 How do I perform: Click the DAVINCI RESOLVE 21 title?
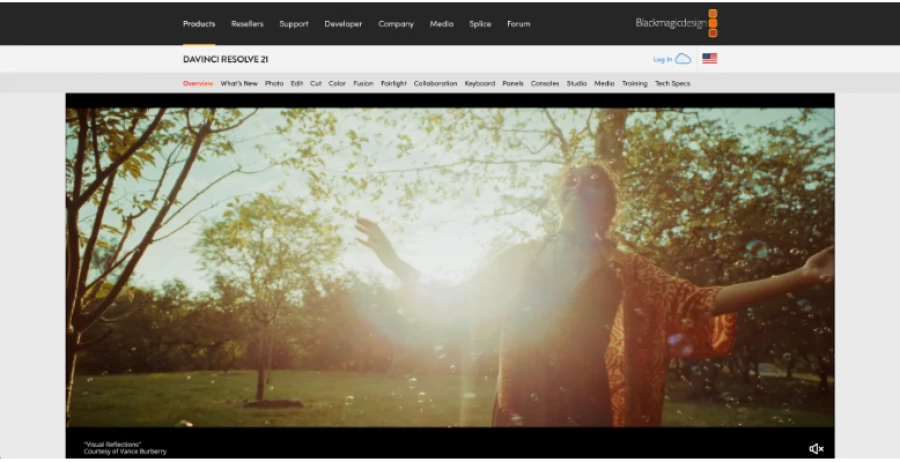coord(226,59)
